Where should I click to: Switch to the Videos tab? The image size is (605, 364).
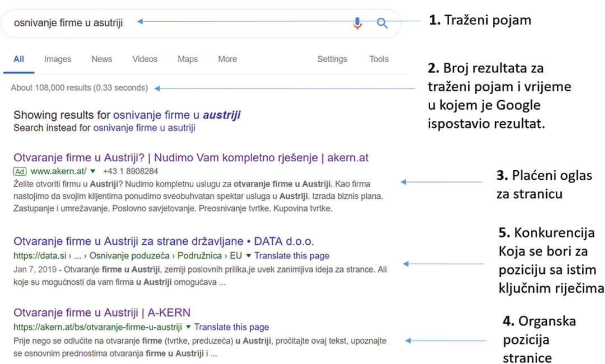tap(145, 59)
